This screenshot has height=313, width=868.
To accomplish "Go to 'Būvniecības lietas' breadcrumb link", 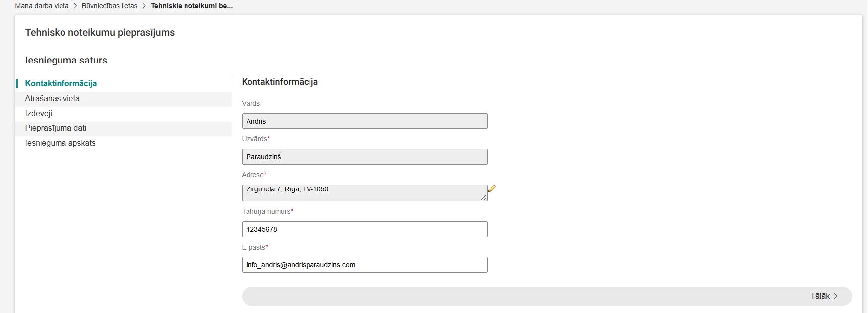I will tap(110, 6).
